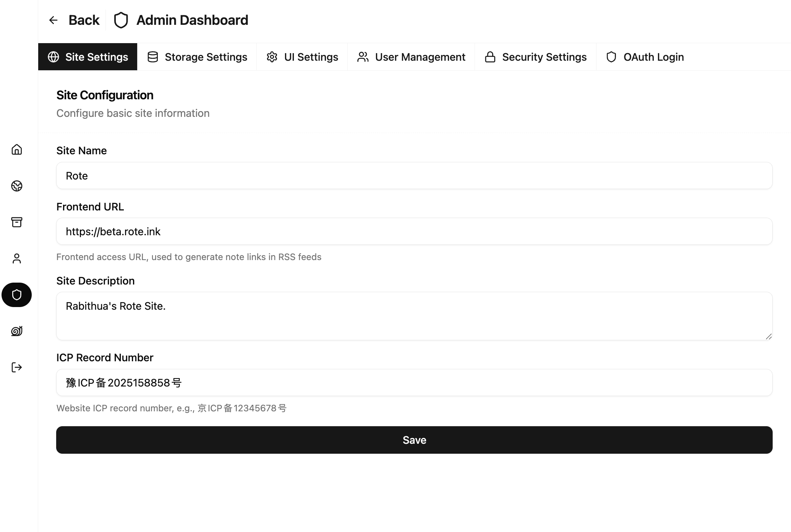Switch to OAuth Login tab
This screenshot has height=532, width=791.
pos(645,57)
